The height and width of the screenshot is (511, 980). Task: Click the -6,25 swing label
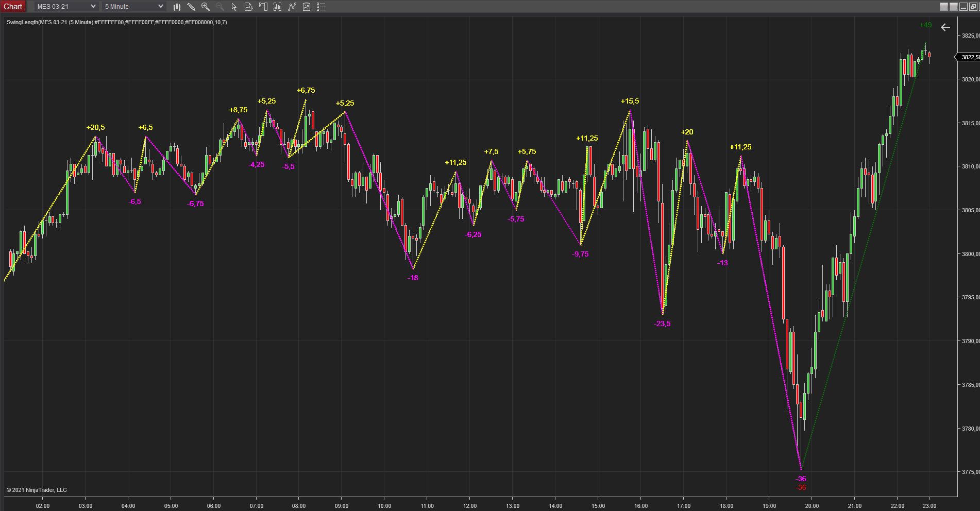473,234
